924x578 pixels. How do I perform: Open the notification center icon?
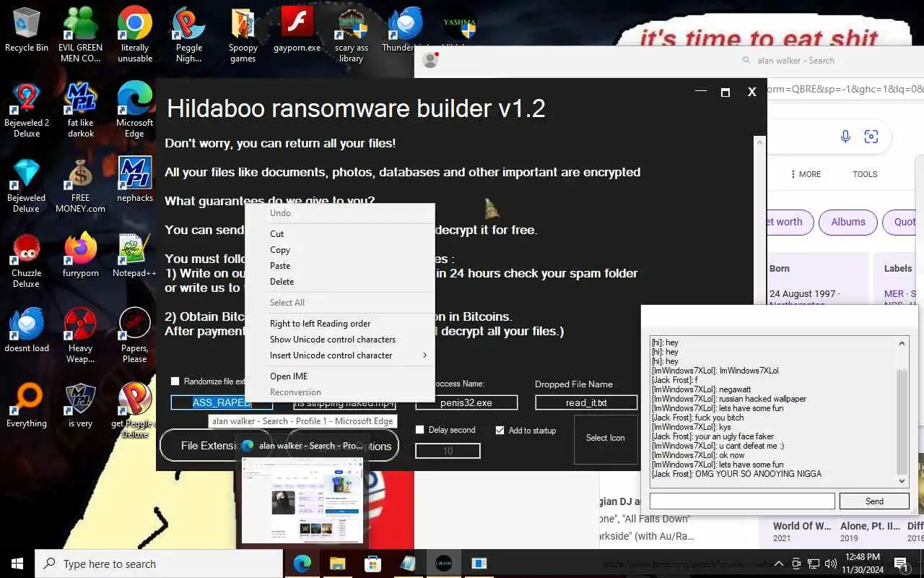901,564
